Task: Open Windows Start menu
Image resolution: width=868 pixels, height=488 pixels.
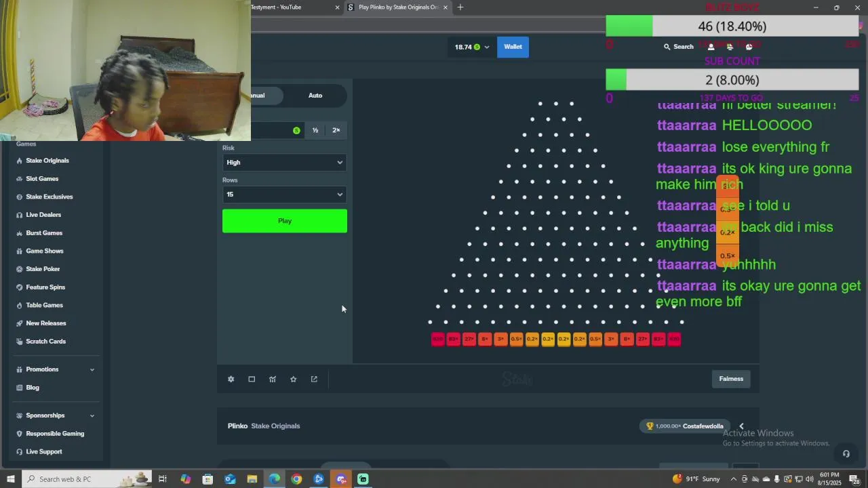Action: (x=10, y=479)
